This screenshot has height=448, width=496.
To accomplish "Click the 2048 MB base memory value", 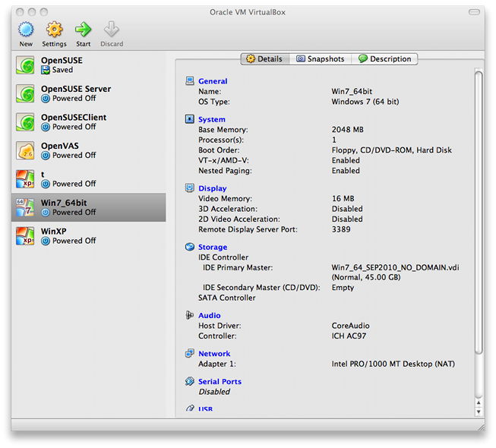I will click(348, 130).
